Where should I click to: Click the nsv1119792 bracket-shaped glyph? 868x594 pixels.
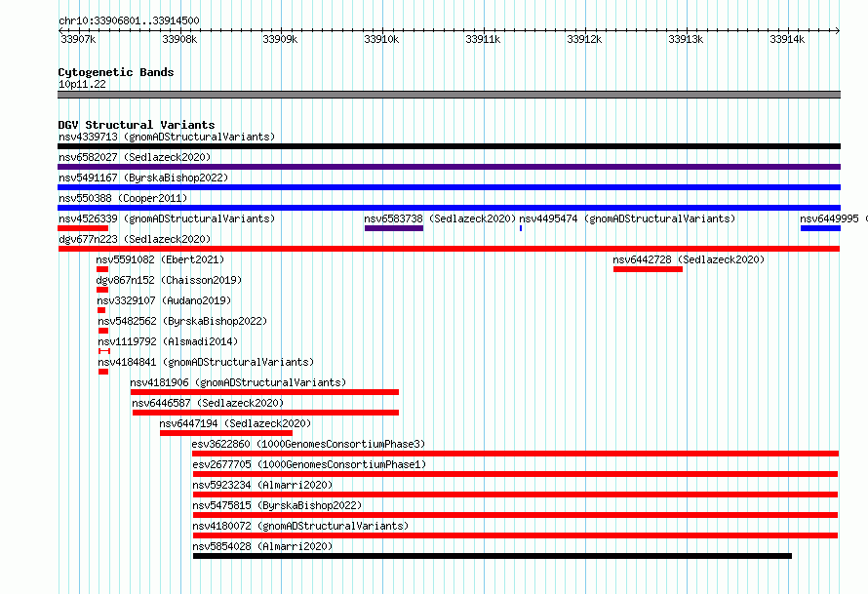coord(104,351)
